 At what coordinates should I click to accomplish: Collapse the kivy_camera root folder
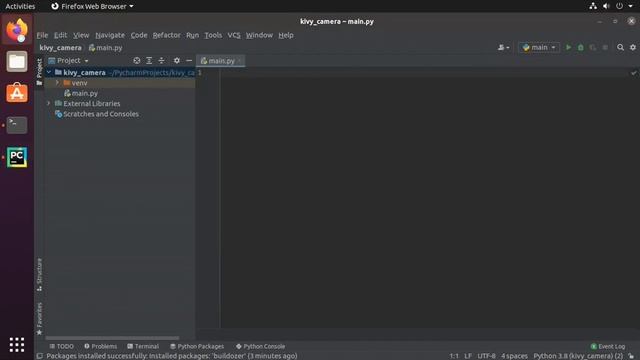[x=49, y=72]
